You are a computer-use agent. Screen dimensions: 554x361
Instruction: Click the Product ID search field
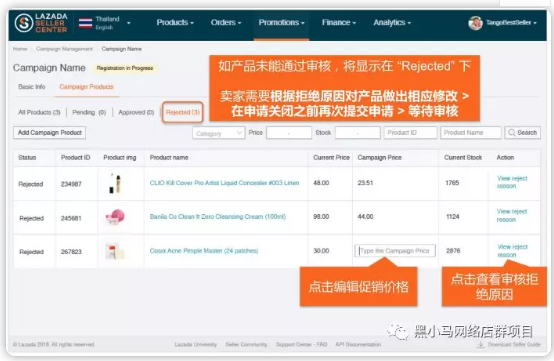(x=410, y=133)
